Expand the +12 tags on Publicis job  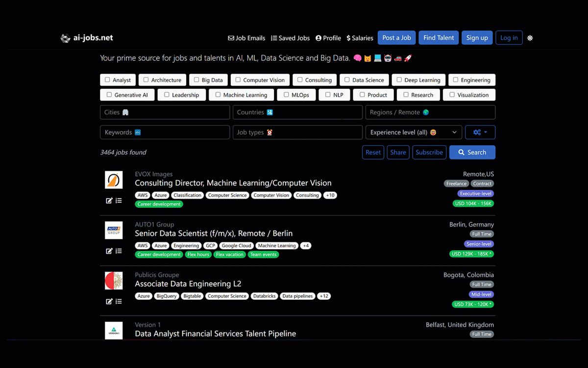point(324,296)
